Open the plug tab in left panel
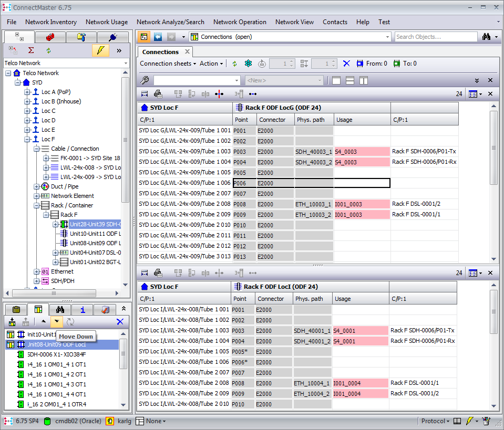 [112, 37]
